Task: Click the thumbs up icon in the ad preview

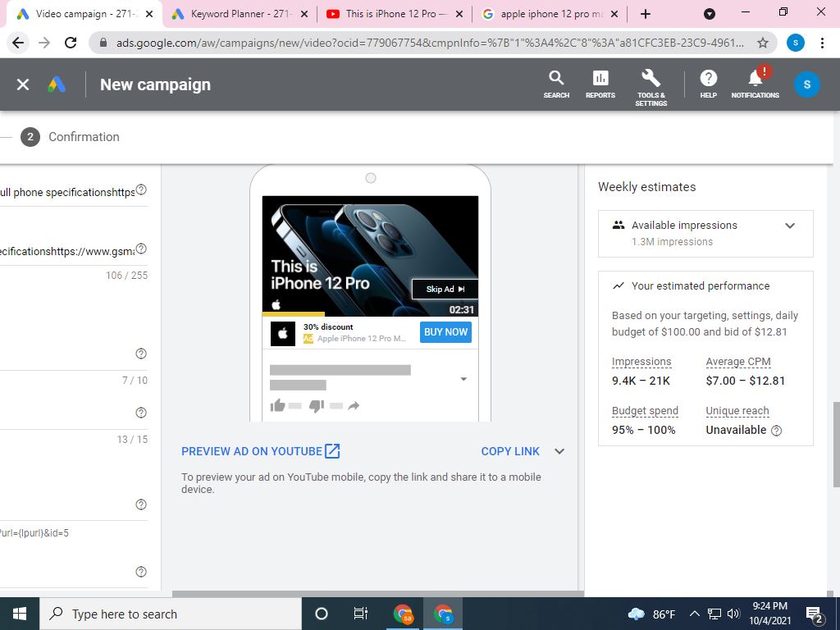Action: (277, 405)
